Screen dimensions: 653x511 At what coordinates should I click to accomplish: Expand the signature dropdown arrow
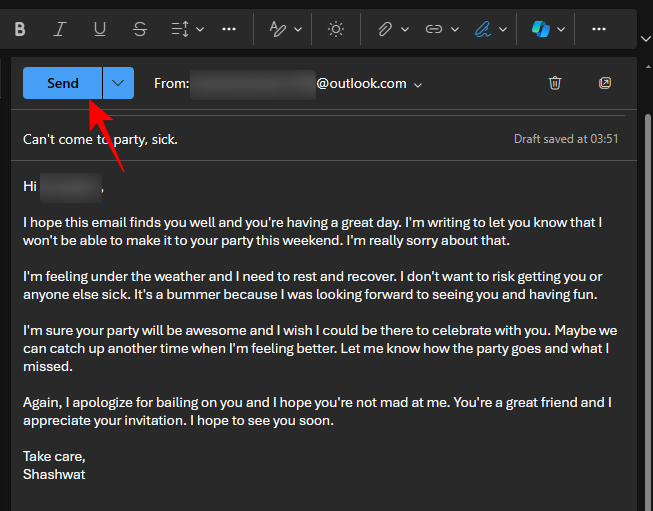point(503,29)
